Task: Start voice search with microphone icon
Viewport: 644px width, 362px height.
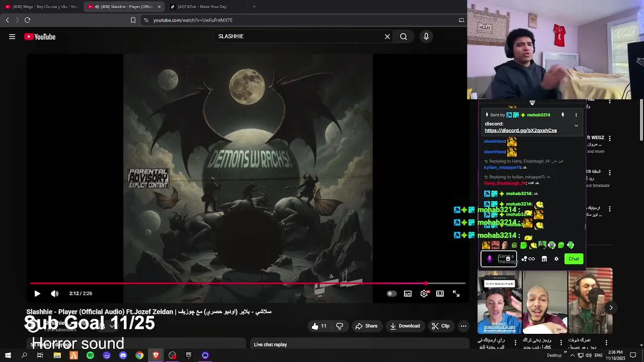Action: pos(426,37)
